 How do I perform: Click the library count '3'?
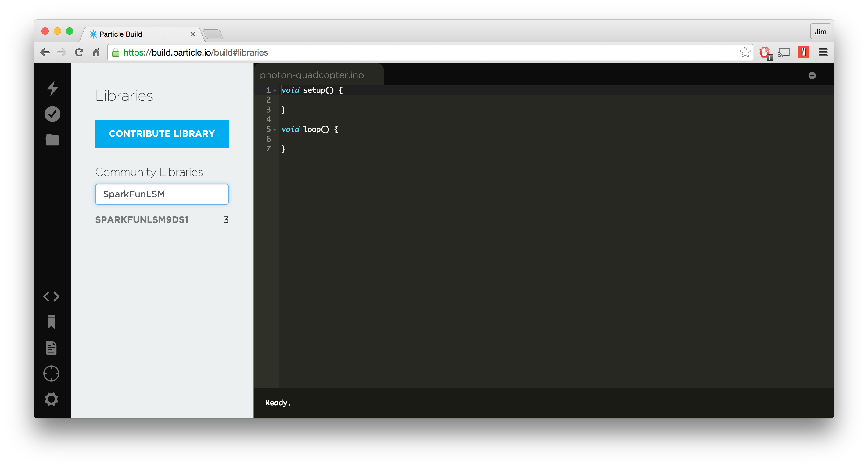226,220
